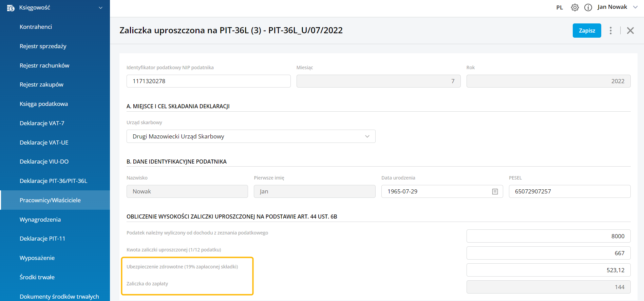Viewport: 644px width, 301px height.
Task: Click the NIP podatnika input field
Action: tap(208, 81)
